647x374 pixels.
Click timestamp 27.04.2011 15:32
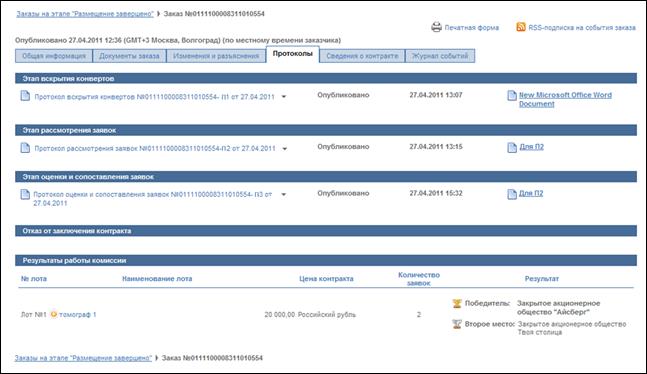pos(436,193)
